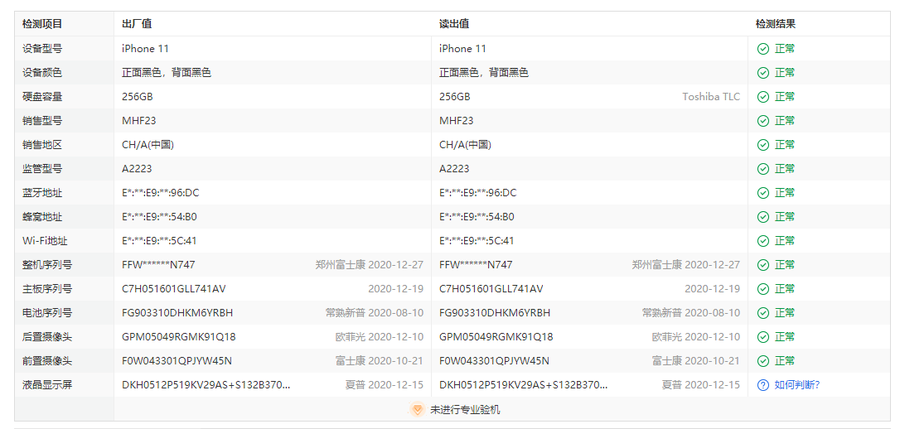This screenshot has width=900, height=429.
Task: Click read mainboard date 2020-12-19
Action: (x=712, y=289)
